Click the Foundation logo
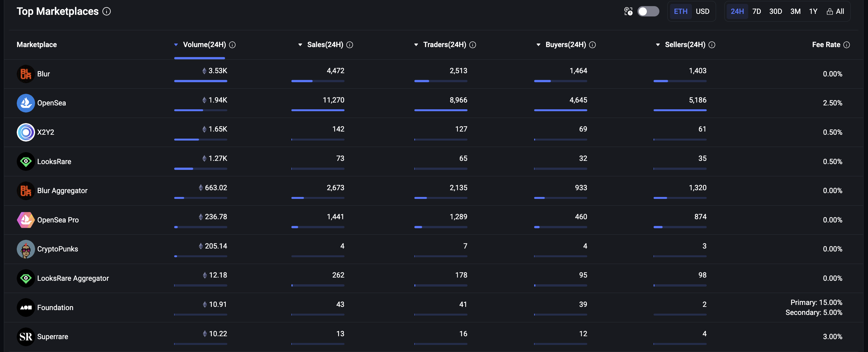The height and width of the screenshot is (352, 868). [x=26, y=308]
